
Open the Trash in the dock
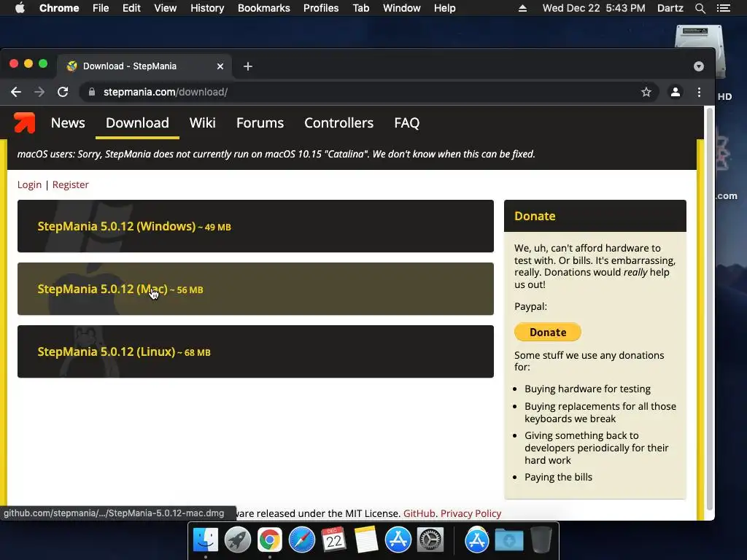[x=541, y=540]
